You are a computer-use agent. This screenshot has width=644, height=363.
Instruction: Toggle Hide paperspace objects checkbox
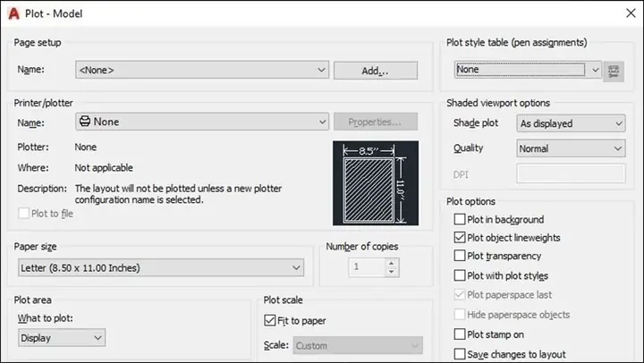coord(460,315)
